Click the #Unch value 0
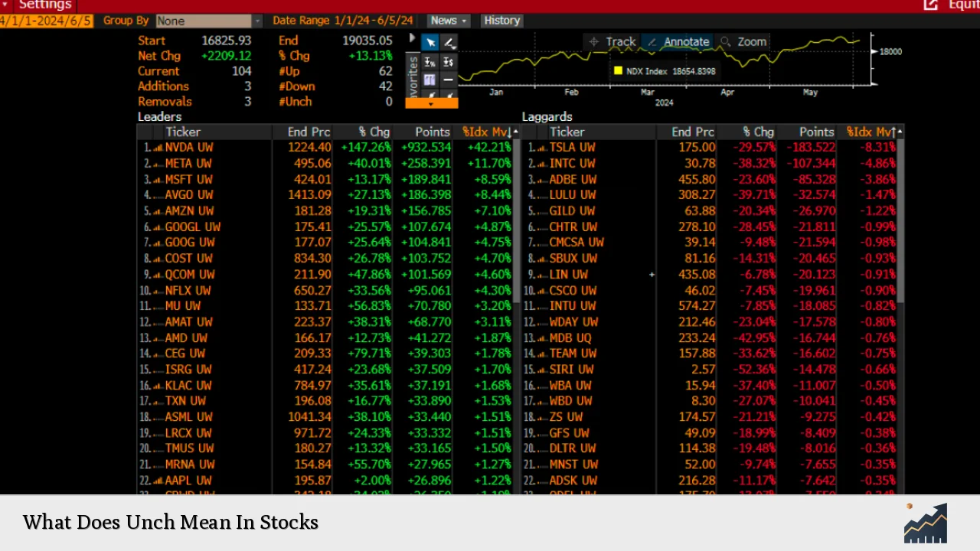 coord(388,102)
